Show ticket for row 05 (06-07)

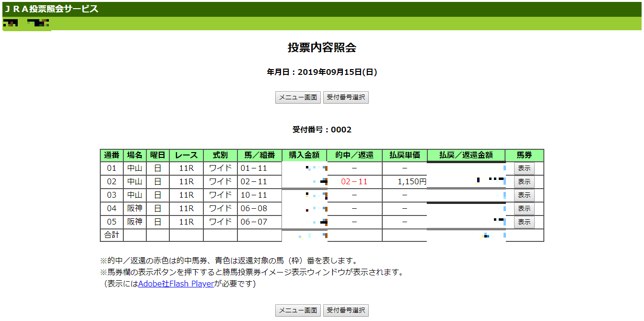click(524, 222)
